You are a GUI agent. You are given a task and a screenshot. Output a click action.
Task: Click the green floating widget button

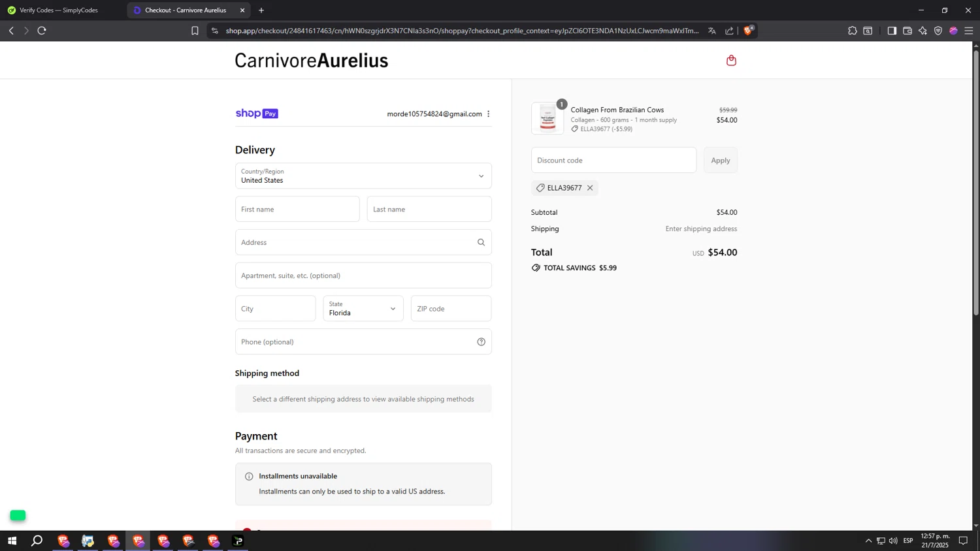point(18,516)
